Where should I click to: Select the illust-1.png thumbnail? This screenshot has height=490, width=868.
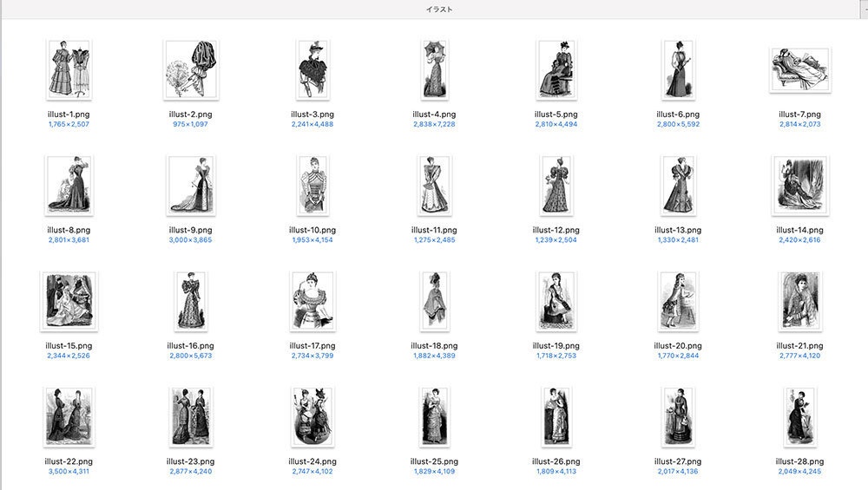(x=69, y=69)
